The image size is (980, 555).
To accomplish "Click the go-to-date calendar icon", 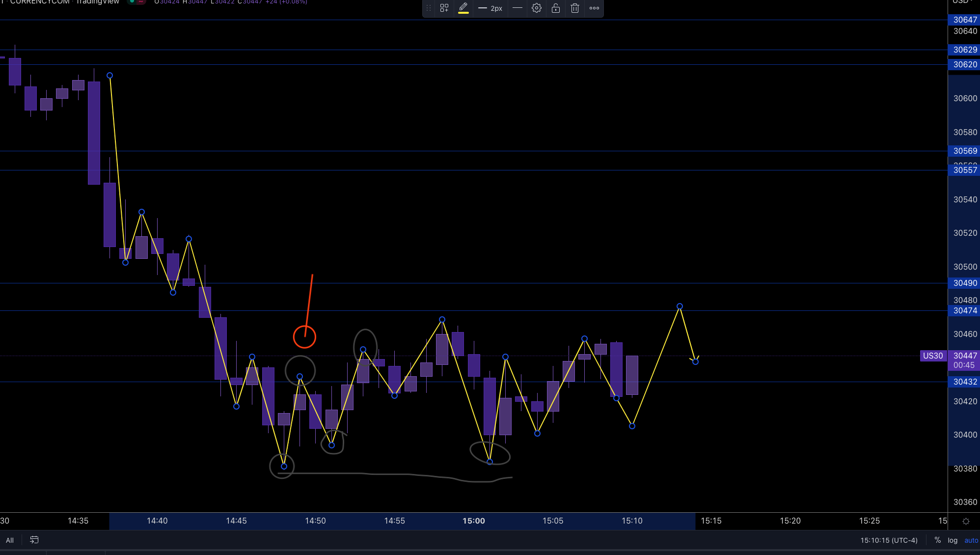I will [34, 539].
